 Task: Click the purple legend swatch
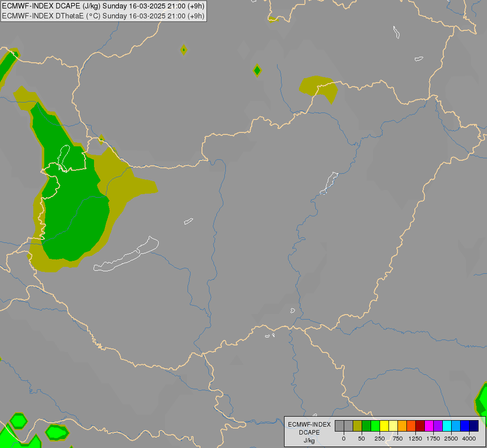[x=438, y=426]
